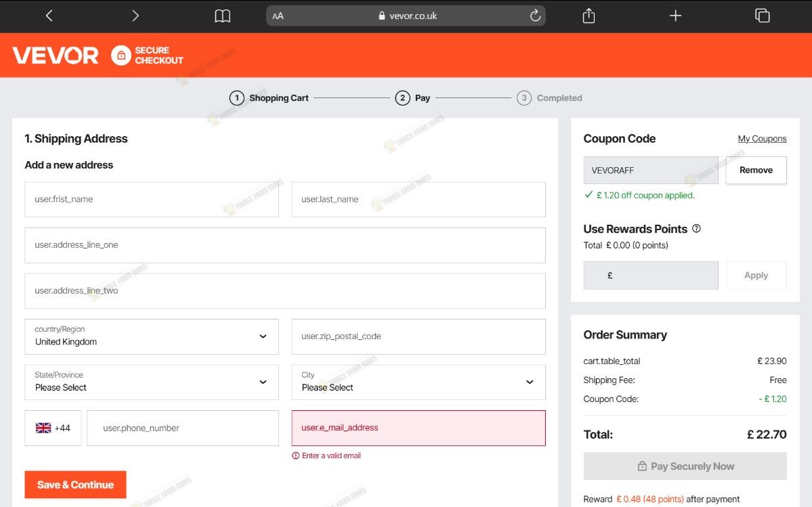812x507 pixels.
Task: Click the '£ 23.90' cart total value
Action: tap(771, 361)
